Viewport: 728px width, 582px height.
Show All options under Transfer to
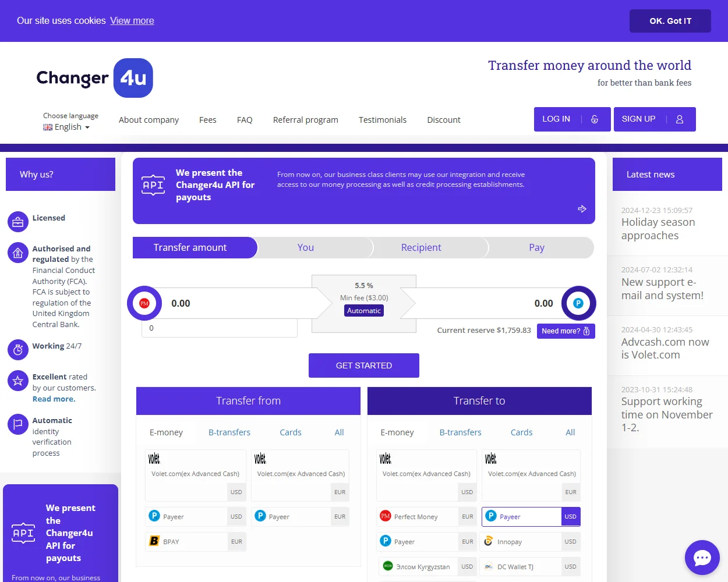point(571,432)
